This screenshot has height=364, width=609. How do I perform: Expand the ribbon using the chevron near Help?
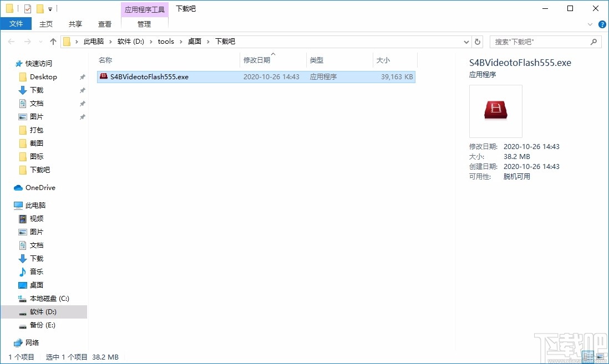589,24
